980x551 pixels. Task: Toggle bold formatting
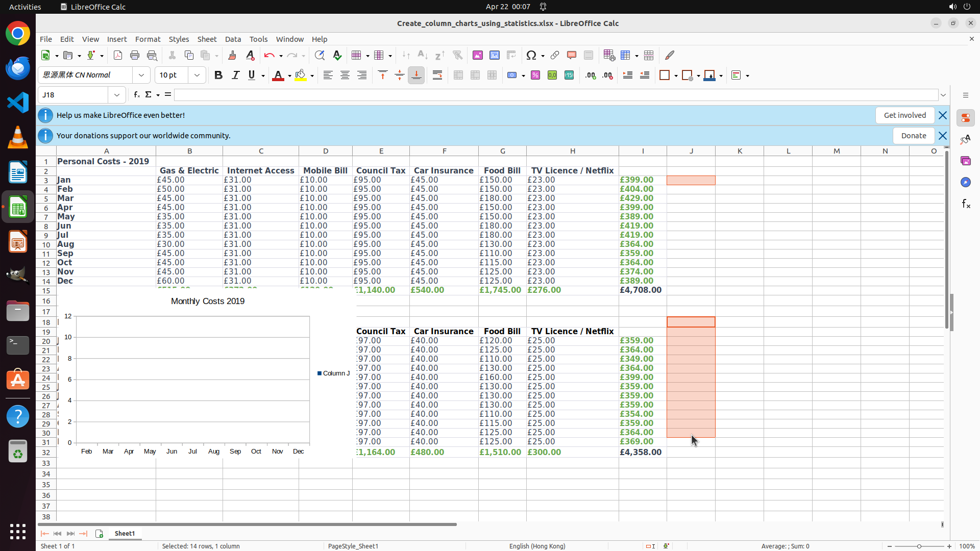(218, 76)
